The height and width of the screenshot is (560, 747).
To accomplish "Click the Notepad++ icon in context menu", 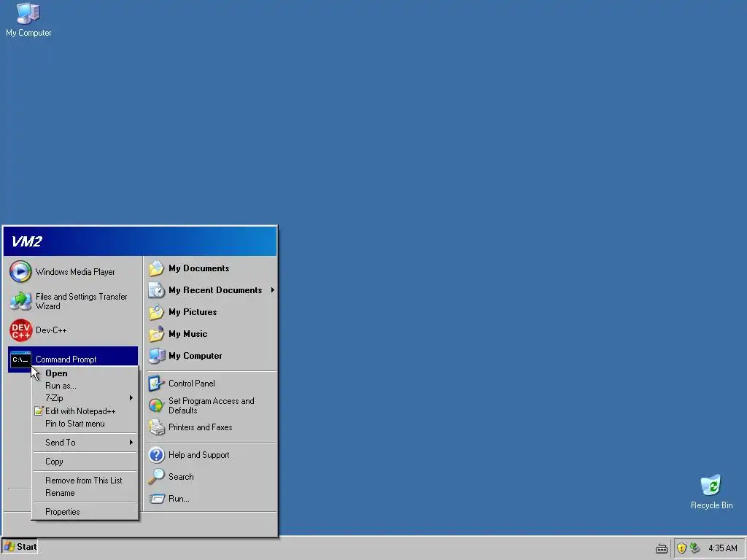I will click(39, 411).
